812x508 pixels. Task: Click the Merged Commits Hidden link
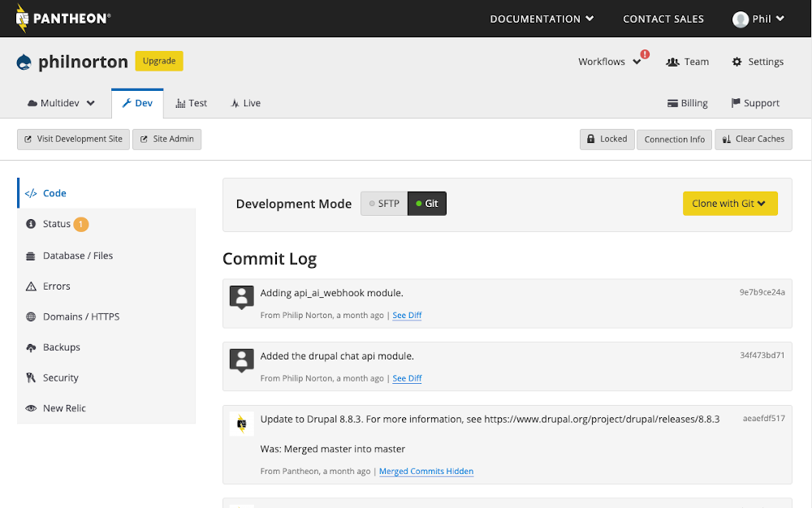[x=426, y=471]
